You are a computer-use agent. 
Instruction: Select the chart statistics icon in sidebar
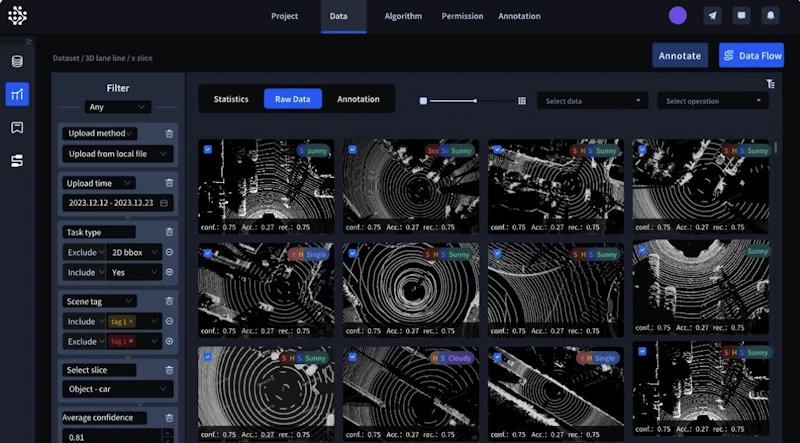[17, 94]
